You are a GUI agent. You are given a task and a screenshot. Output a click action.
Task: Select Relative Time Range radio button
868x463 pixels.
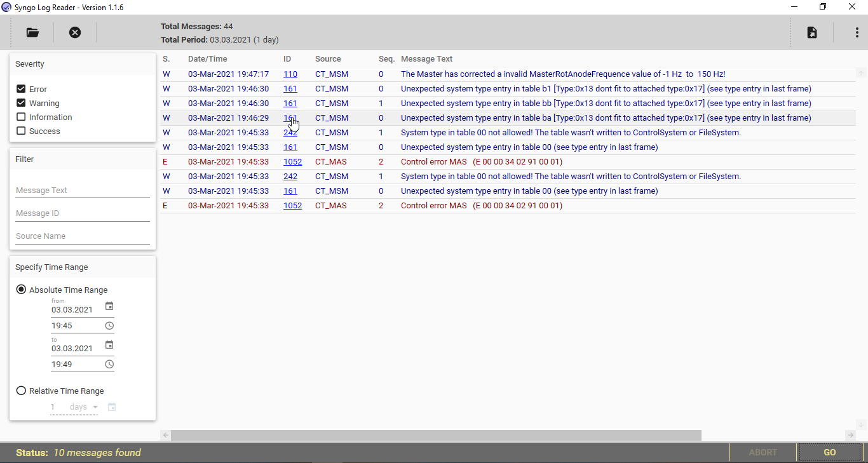[x=21, y=391]
